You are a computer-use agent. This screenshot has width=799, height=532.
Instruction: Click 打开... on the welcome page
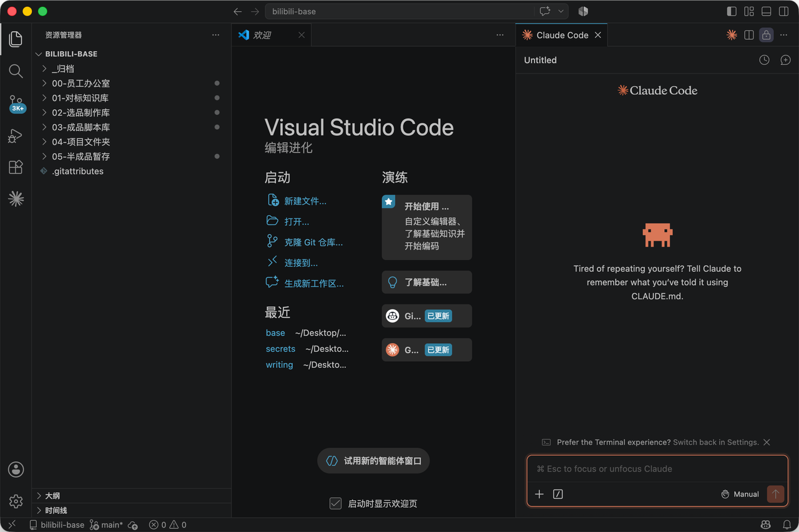pyautogui.click(x=288, y=221)
